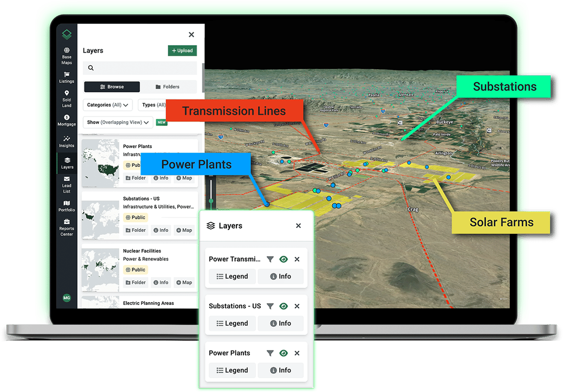
Task: Open Sold Land in the sidebar
Action: (x=67, y=99)
